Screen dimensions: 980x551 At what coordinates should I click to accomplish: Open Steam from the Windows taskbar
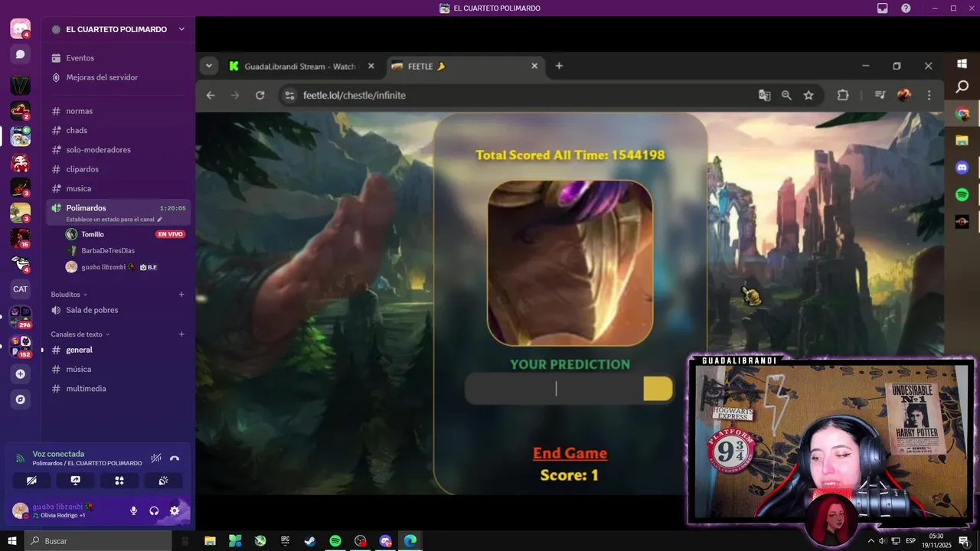(x=310, y=541)
